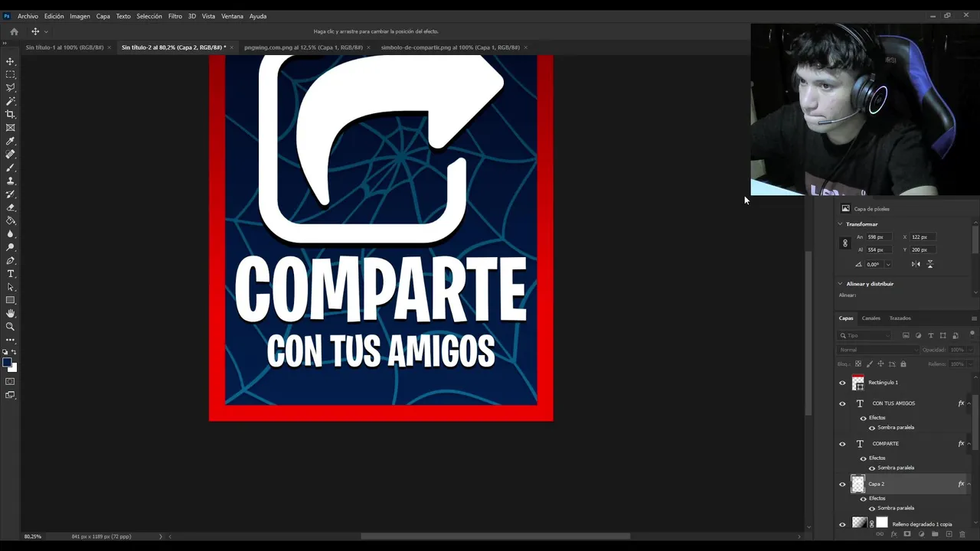Screen dimensions: 980x551
Task: Select the Rectangular Marquee tool
Action: click(10, 74)
